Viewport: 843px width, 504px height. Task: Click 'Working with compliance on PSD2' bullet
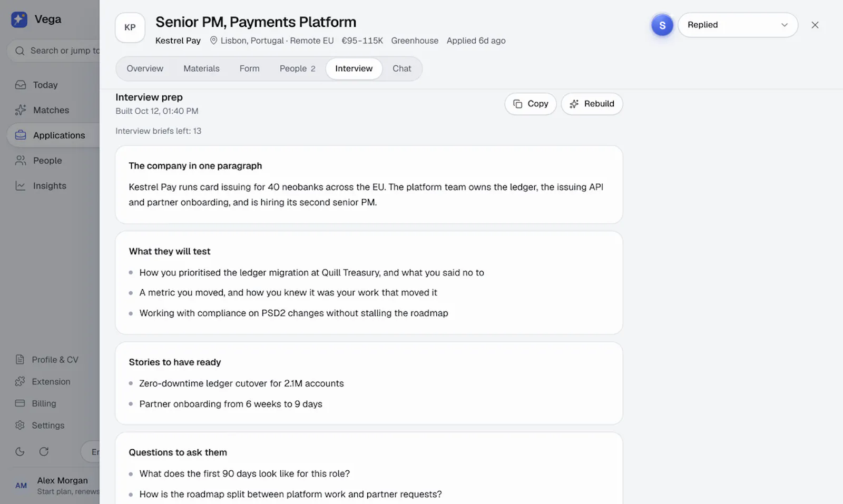(x=293, y=313)
